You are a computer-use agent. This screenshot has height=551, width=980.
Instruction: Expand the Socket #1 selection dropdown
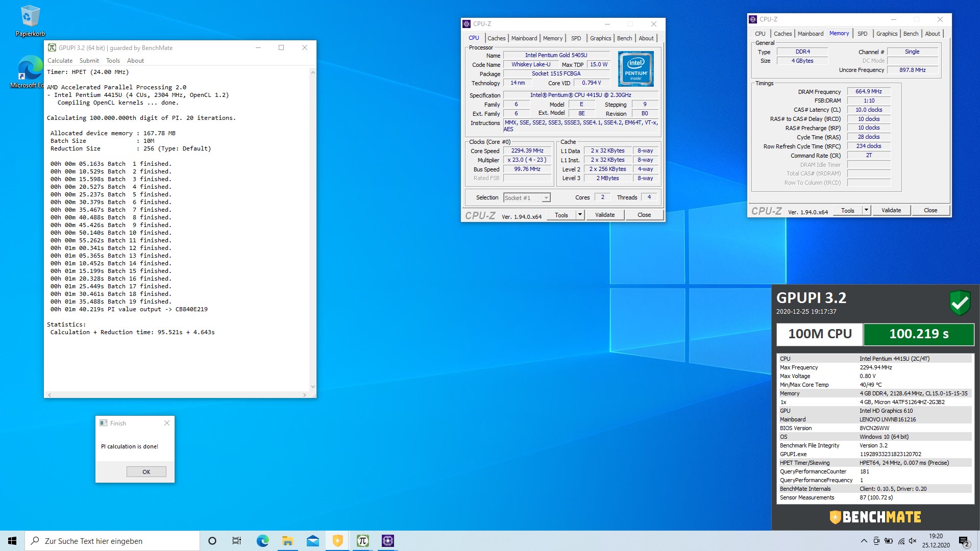click(x=546, y=198)
